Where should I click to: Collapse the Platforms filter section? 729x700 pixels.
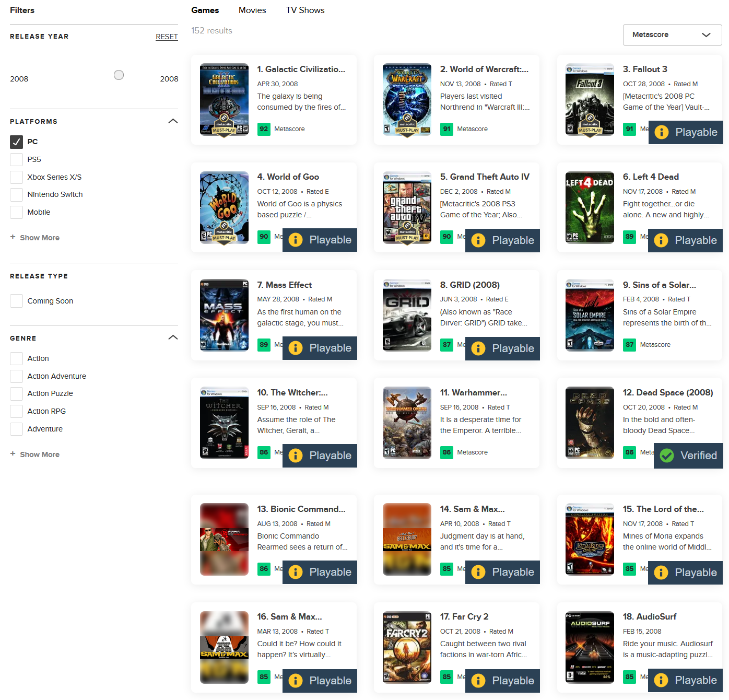[x=173, y=121]
